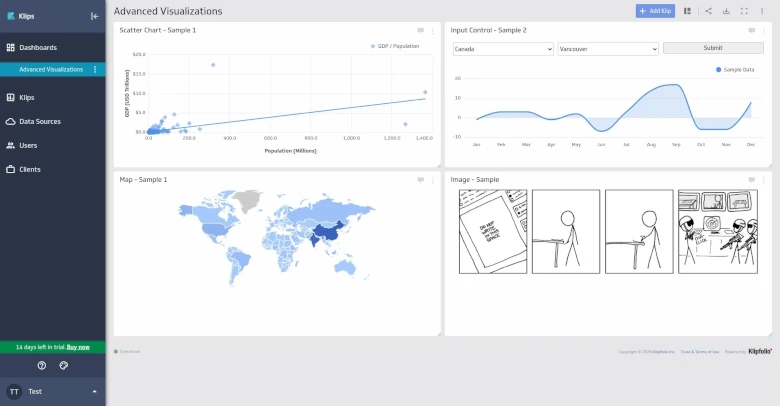This screenshot has height=406, width=780.
Task: Open the Canada country dropdown
Action: click(x=502, y=48)
